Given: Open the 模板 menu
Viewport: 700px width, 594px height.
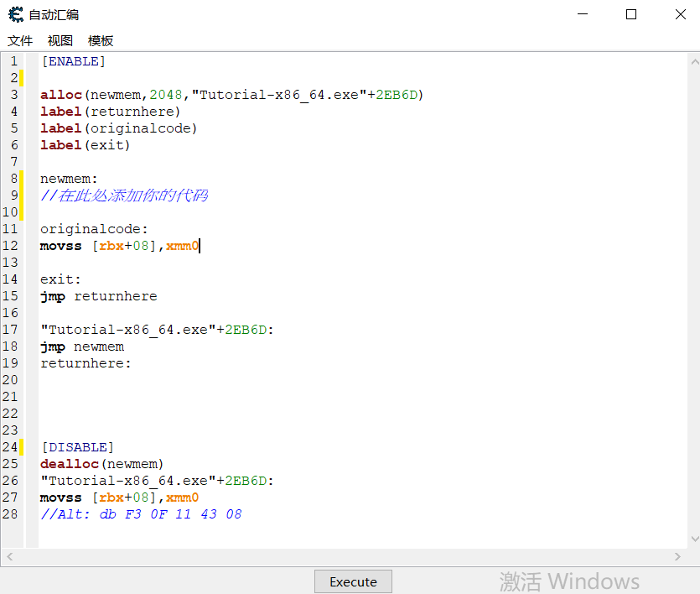Looking at the screenshot, I should (x=101, y=40).
